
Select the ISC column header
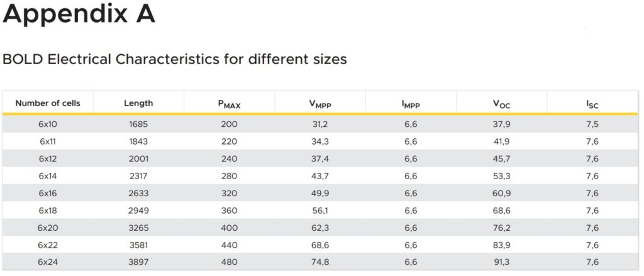592,104
